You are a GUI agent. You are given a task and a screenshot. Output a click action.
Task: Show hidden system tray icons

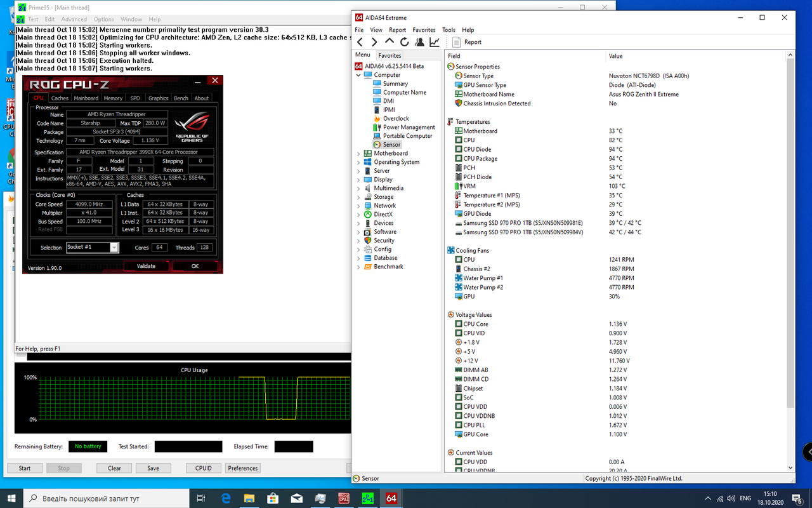pyautogui.click(x=708, y=498)
